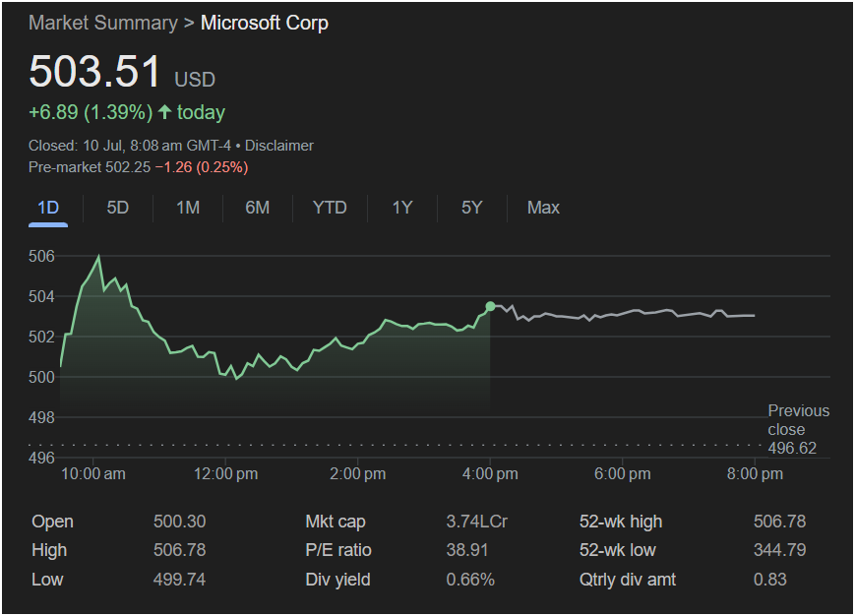The image size is (855, 616).
Task: Click the red −1.26 (0.25%) pre-market change
Action: pos(202,167)
